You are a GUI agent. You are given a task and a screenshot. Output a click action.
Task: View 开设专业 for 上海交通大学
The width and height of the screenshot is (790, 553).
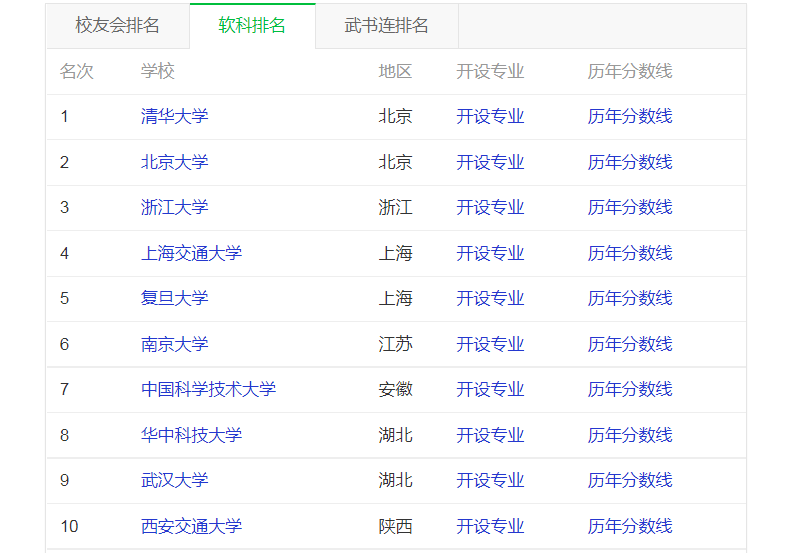(490, 253)
